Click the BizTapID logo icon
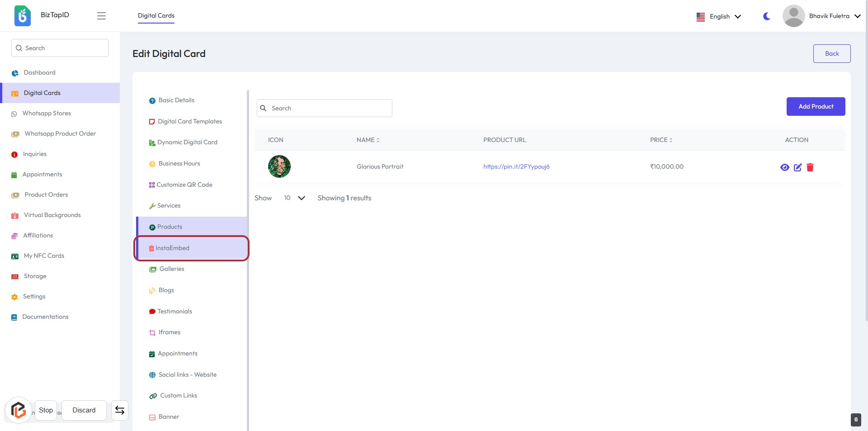The image size is (868, 431). [x=22, y=16]
